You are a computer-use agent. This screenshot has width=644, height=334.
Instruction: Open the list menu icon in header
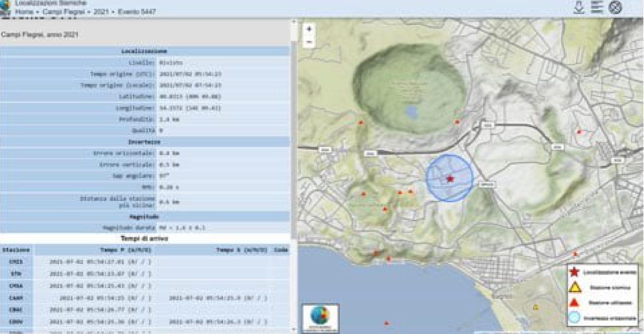(x=597, y=7)
